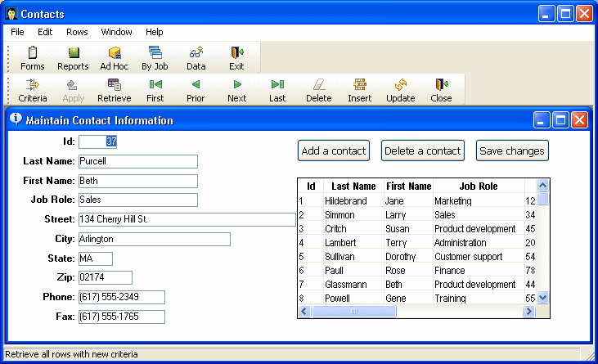The height and width of the screenshot is (364, 598).
Task: Select the Critch row in table
Action: 417,229
